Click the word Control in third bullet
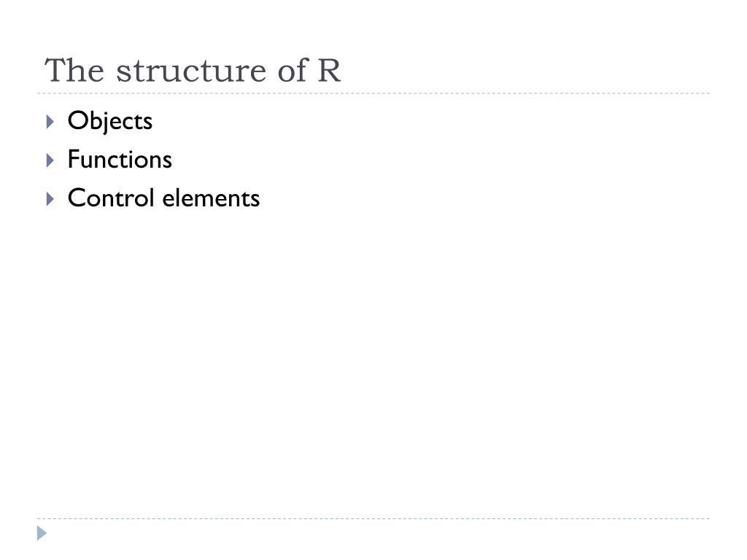Image resolution: width=747 pixels, height=560 pixels. point(111,198)
